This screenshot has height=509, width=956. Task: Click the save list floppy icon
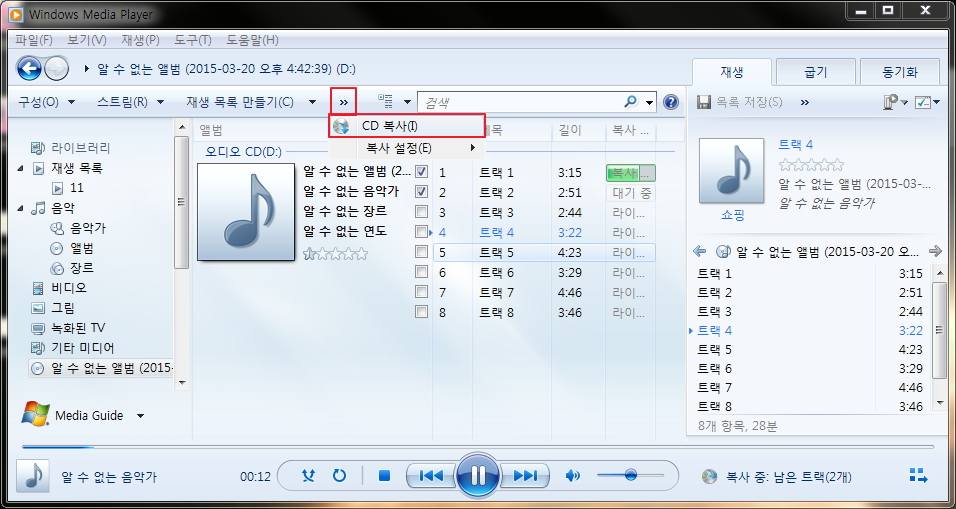tap(704, 102)
